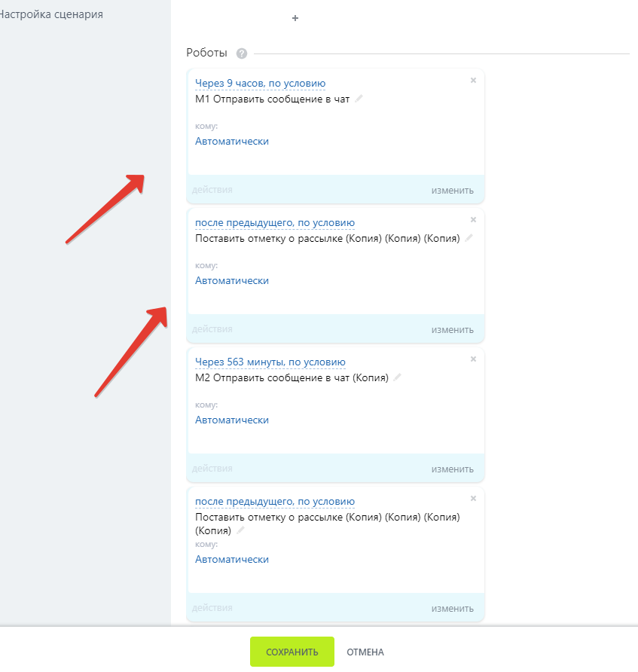Open the Через 563 минуты, по условию timing settings
Screen dimensions: 638x672
270,362
